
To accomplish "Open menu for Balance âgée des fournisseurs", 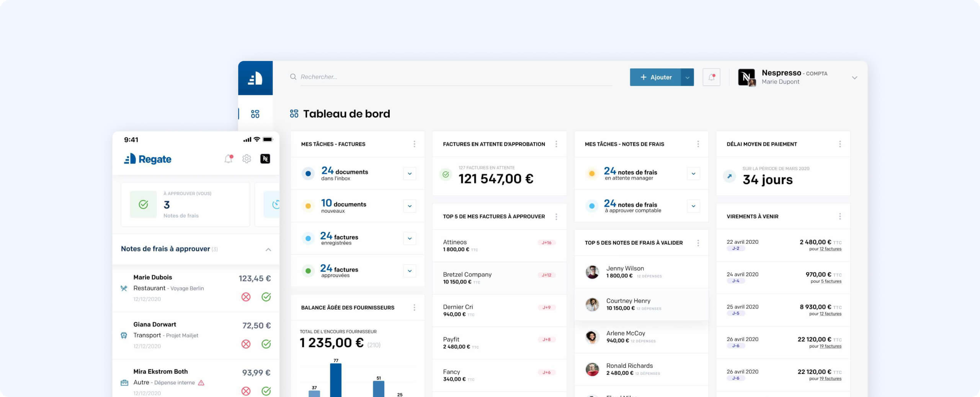I will 414,308.
